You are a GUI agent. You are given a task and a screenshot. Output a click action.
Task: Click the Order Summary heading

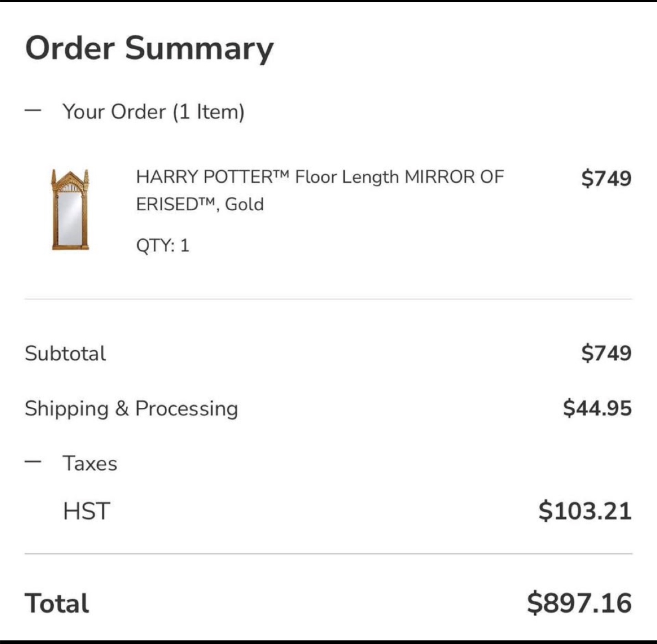click(x=149, y=48)
